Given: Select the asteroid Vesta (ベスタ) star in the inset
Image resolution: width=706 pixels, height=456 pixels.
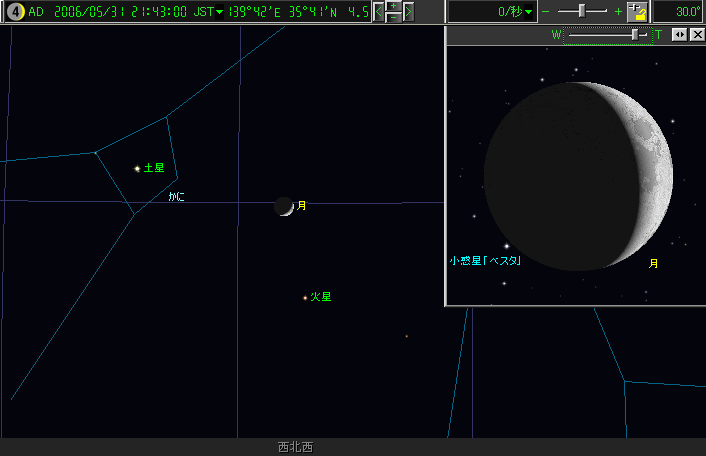Looking at the screenshot, I should 506,245.
